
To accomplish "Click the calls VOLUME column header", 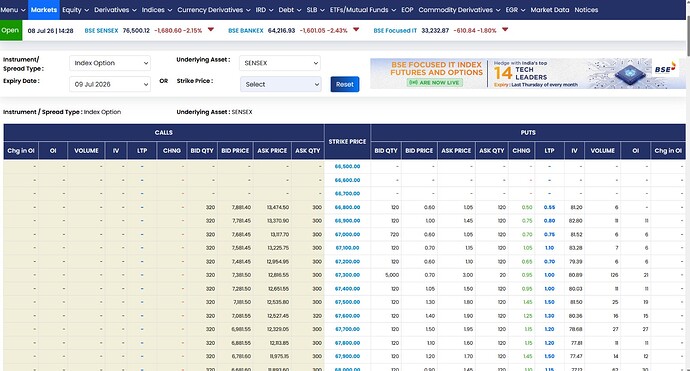I will (x=86, y=151).
